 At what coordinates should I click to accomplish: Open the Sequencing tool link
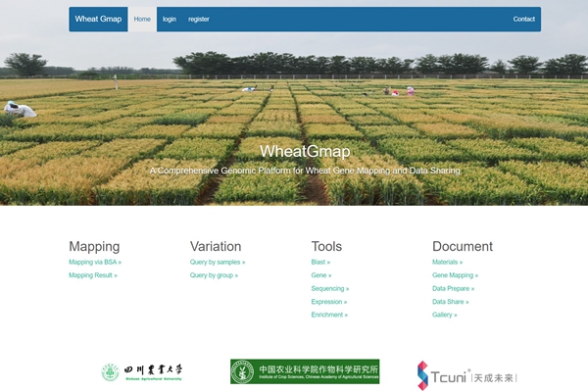coord(329,289)
